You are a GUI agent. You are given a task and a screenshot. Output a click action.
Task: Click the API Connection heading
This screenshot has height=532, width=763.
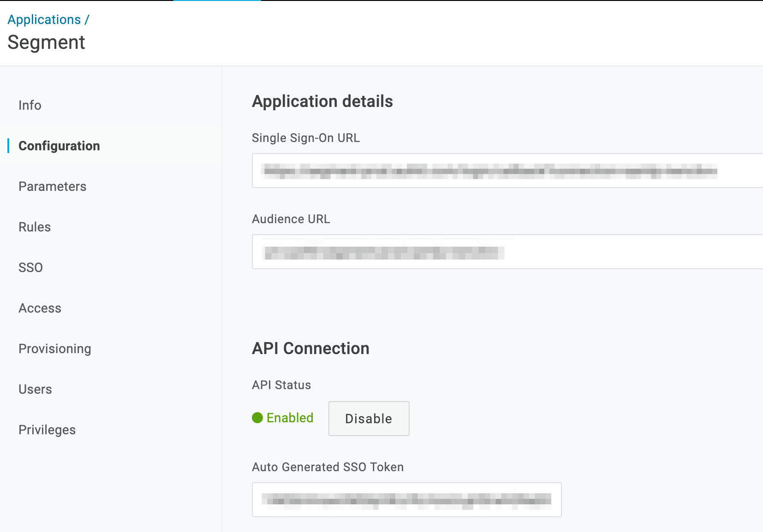[x=310, y=349]
